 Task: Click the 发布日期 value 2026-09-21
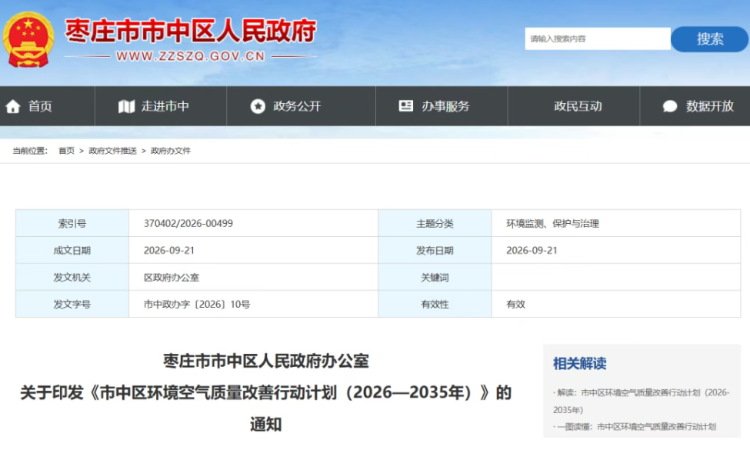click(532, 250)
